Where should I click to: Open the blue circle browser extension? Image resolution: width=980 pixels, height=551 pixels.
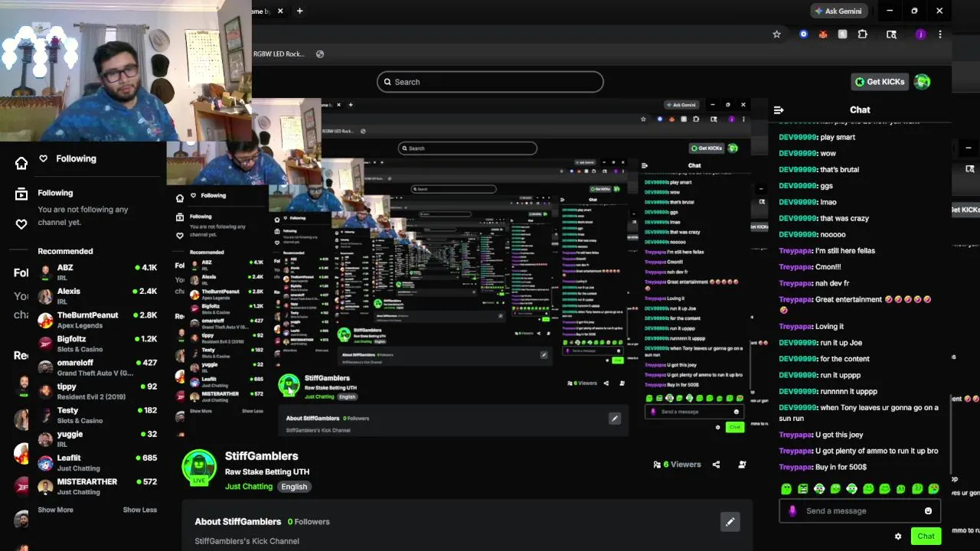803,34
